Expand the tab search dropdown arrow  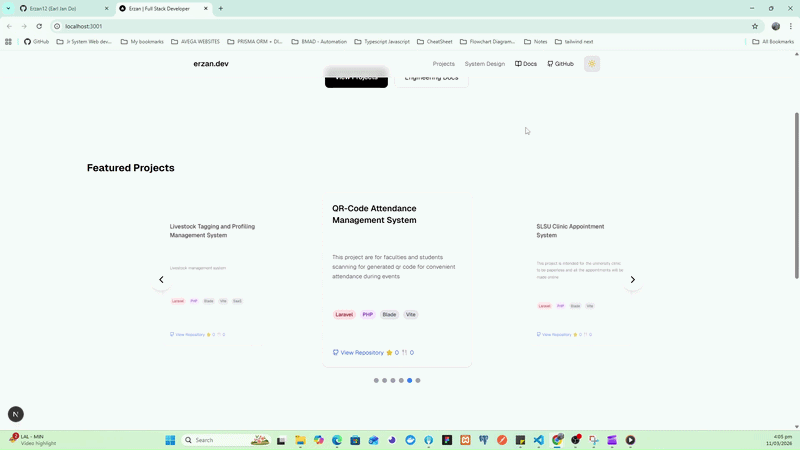[x=8, y=9]
